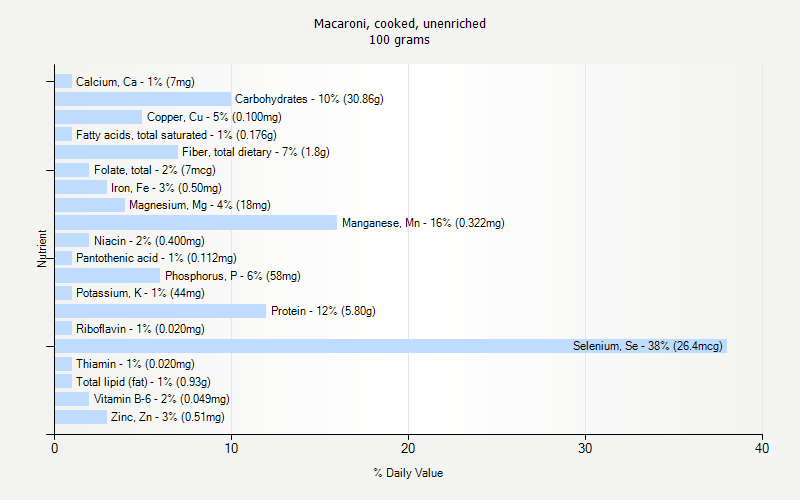
Task: Select the Pantothenic acid - 1% (0.112mg) label
Action: click(156, 258)
